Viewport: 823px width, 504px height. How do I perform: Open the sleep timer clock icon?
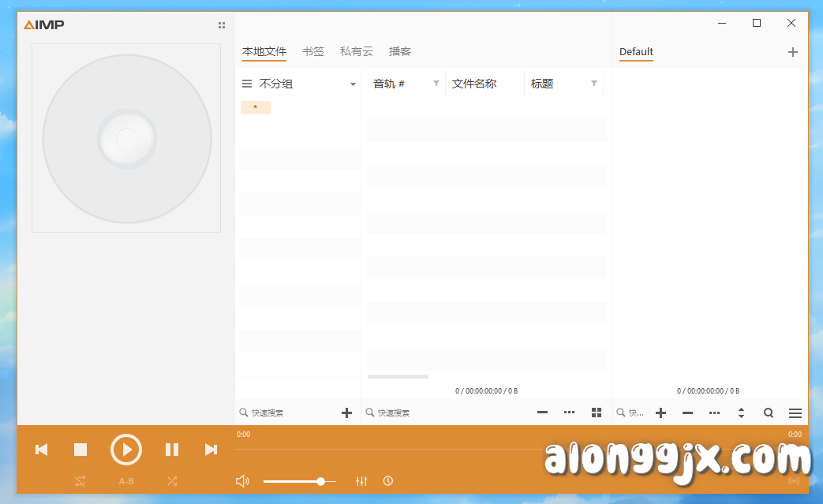pyautogui.click(x=388, y=480)
